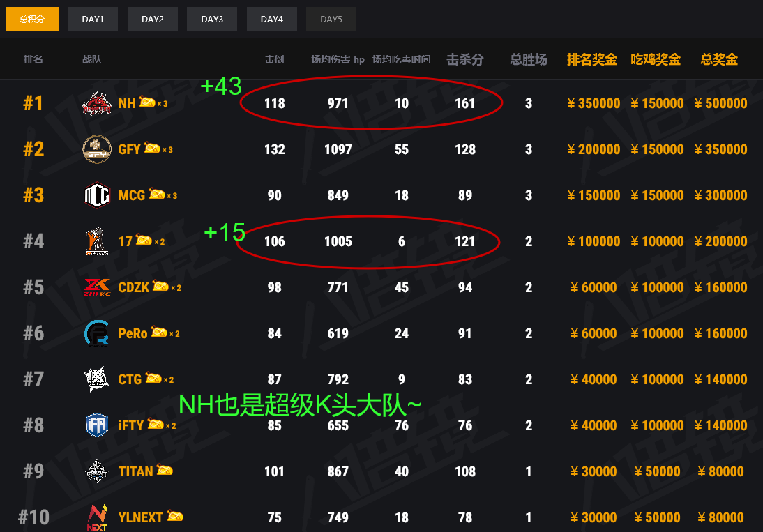
Task: Click PeRo's average damage 619
Action: 338,333
